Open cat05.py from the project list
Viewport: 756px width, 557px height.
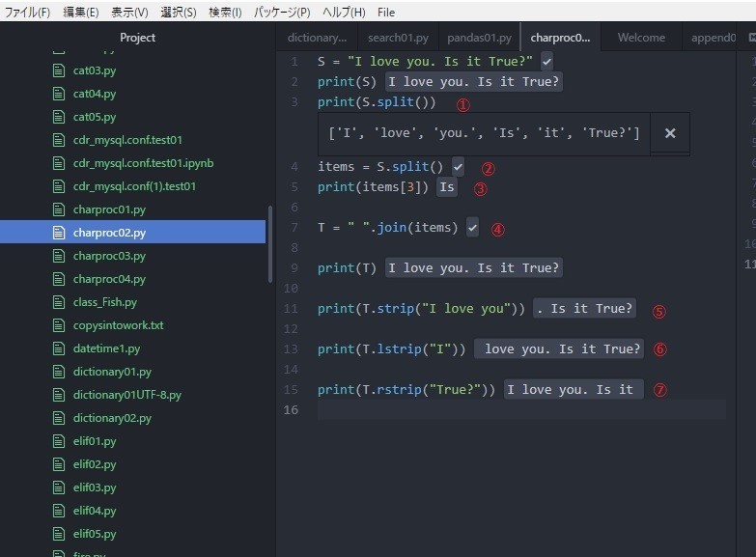coord(95,117)
